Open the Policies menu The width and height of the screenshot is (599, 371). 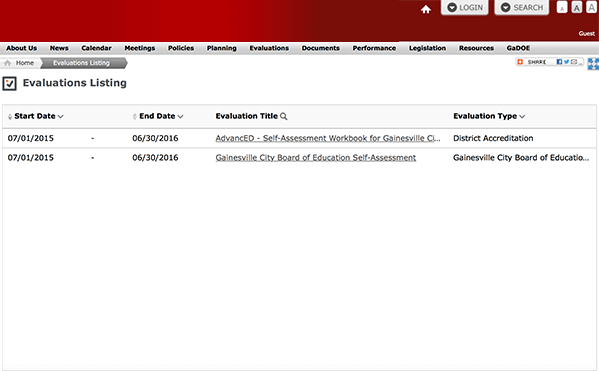(x=181, y=48)
